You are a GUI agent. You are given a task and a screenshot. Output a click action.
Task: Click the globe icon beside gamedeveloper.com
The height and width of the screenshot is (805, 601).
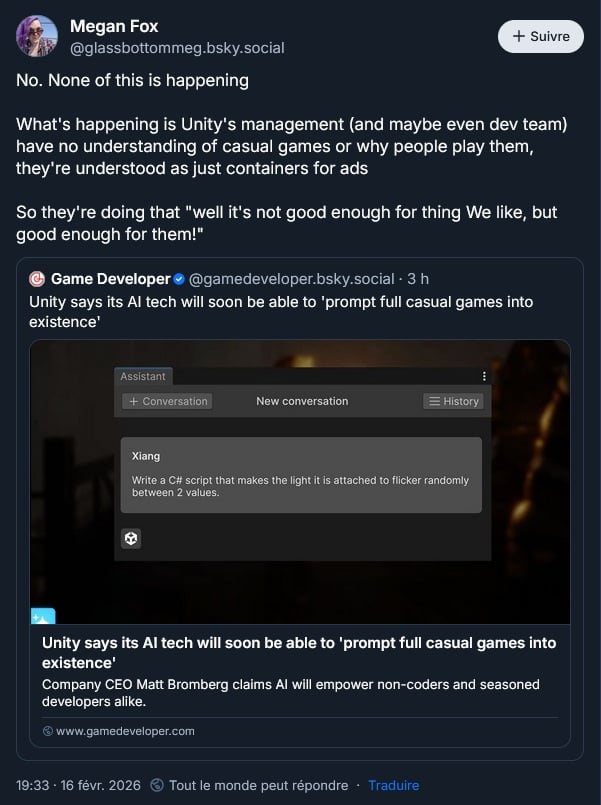(47, 731)
